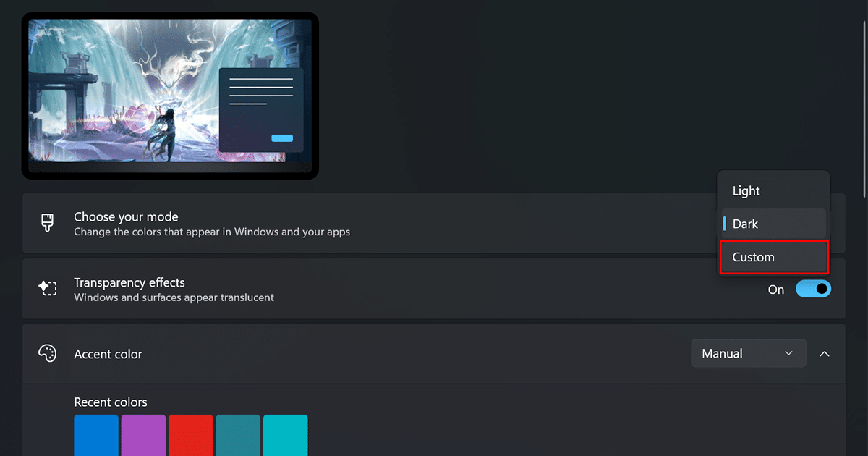Image resolution: width=868 pixels, height=456 pixels.
Task: Click the Transparency effects row label
Action: 129,282
